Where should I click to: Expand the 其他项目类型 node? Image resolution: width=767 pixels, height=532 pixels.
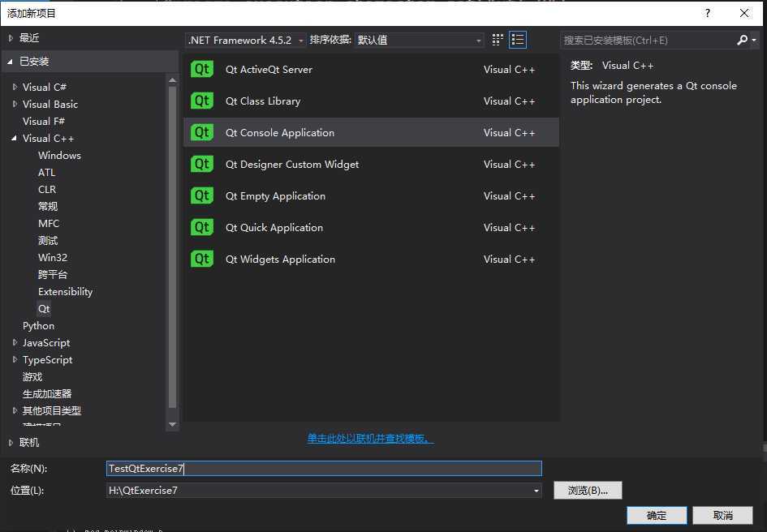pyautogui.click(x=15, y=410)
